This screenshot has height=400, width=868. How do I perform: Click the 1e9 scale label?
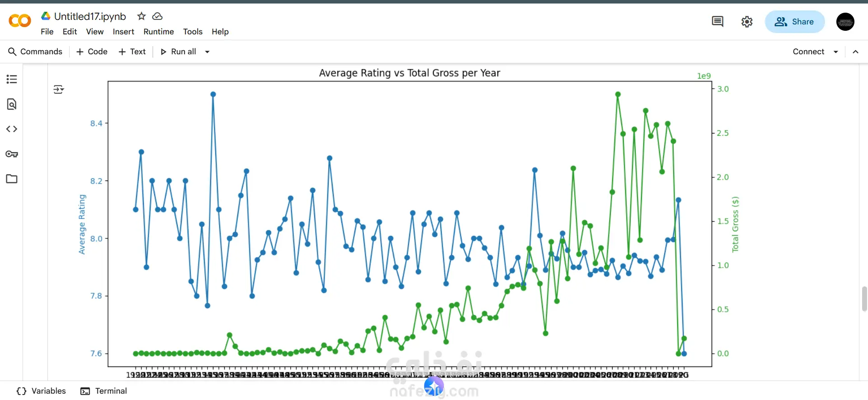[704, 76]
